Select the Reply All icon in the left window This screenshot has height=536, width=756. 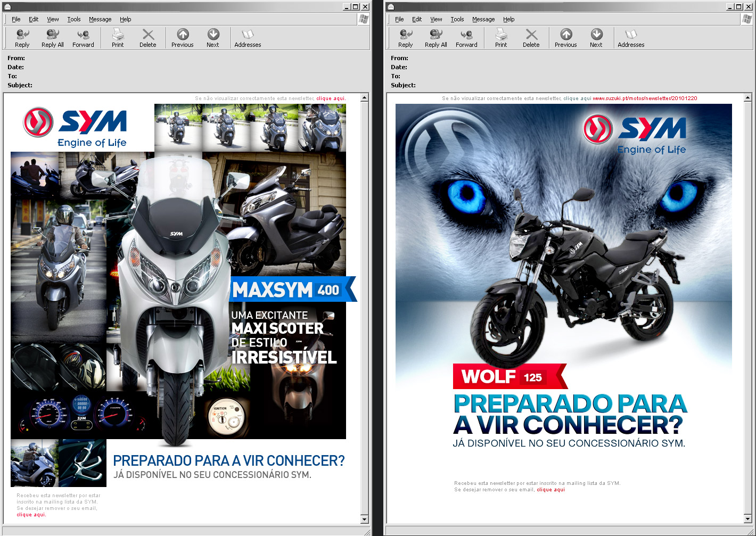pos(52,37)
